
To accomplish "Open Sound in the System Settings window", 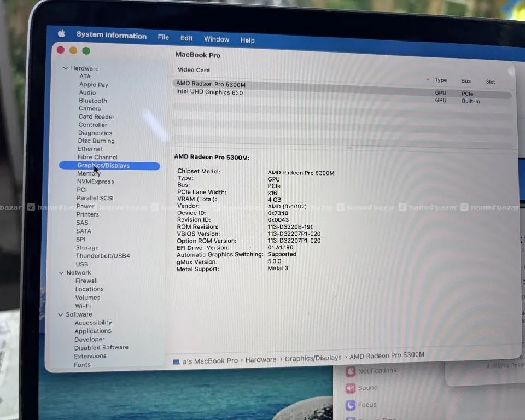I will tap(361, 388).
